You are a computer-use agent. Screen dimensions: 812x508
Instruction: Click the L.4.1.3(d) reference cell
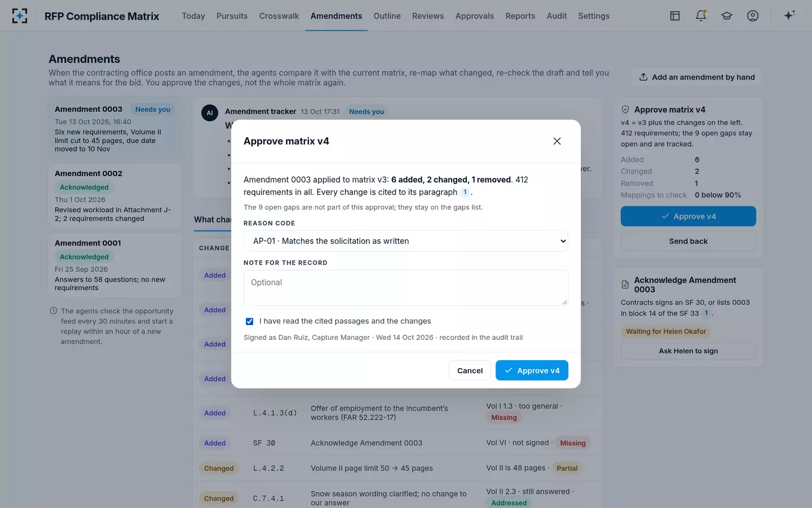[x=275, y=413]
